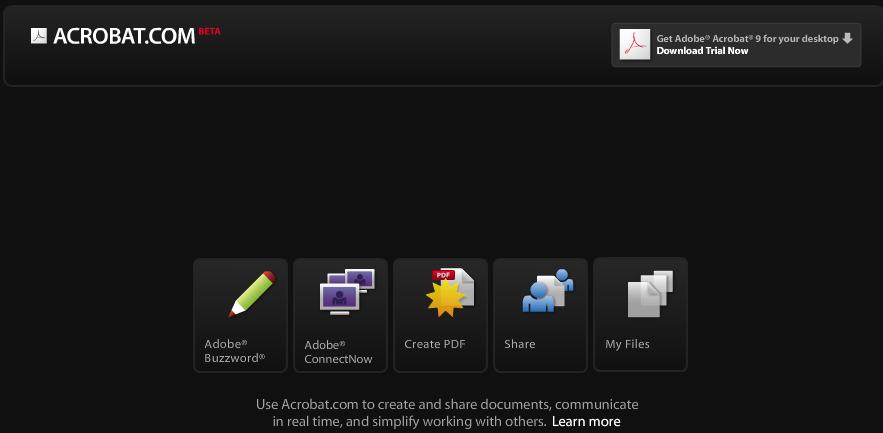Click the red BETA label
The image size is (883, 433).
point(209,32)
